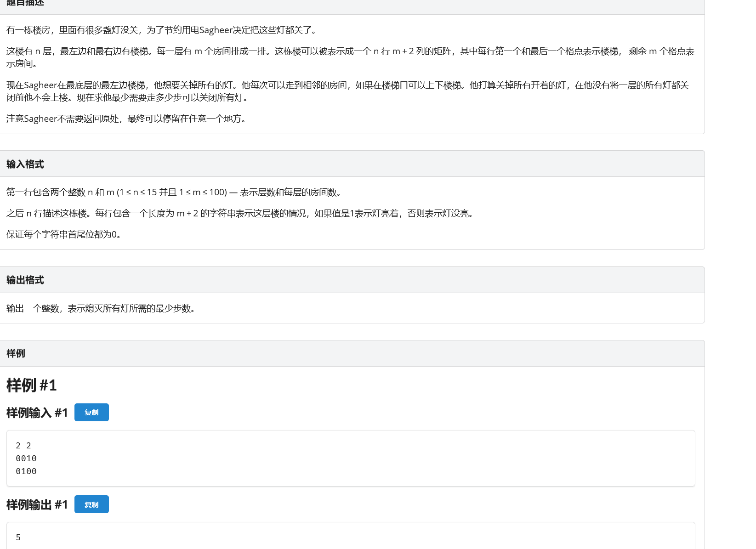Click the line starting 第一行包含两个整数 n 和 m
The width and height of the screenshot is (756, 549).
175,192
